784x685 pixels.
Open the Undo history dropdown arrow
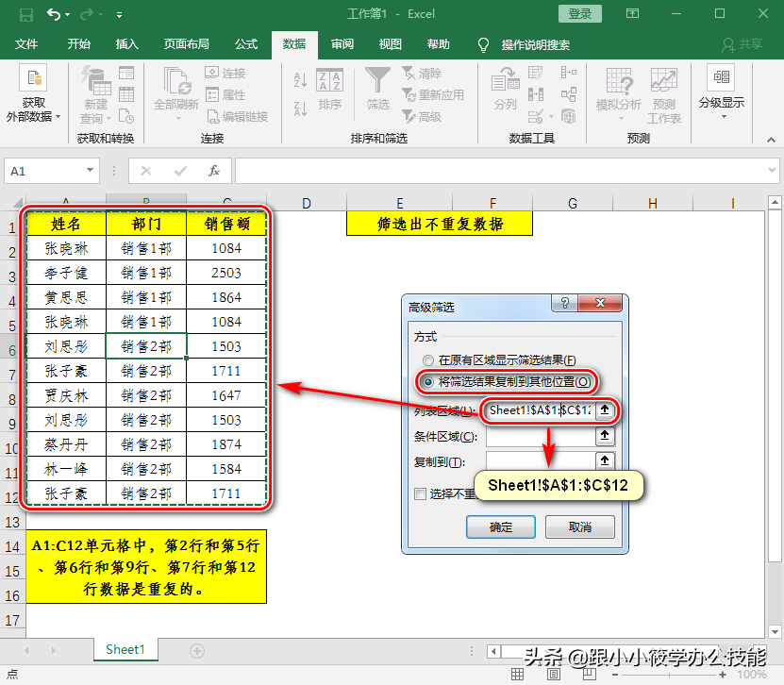(68, 15)
